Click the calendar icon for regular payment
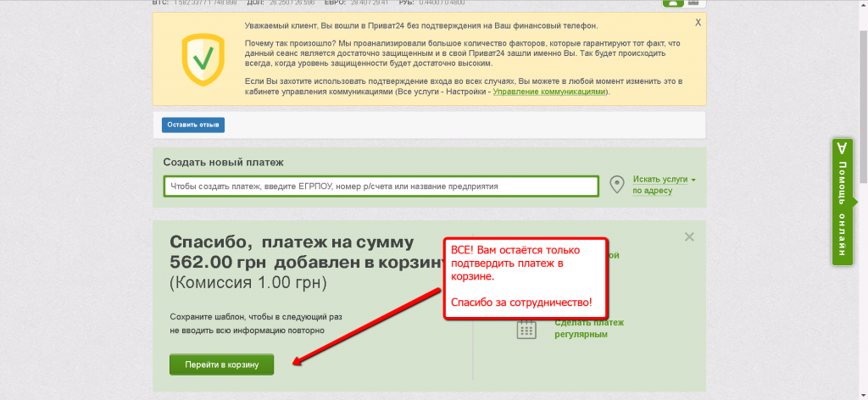 526,329
